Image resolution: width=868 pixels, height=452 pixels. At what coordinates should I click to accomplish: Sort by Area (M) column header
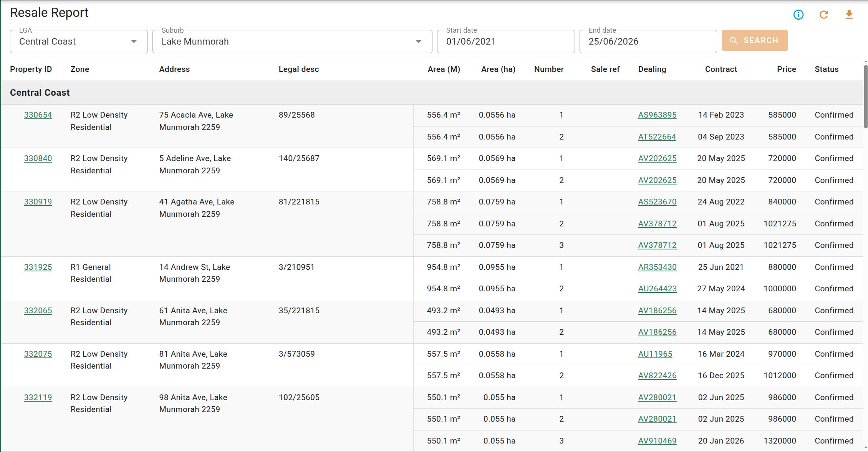tap(444, 69)
